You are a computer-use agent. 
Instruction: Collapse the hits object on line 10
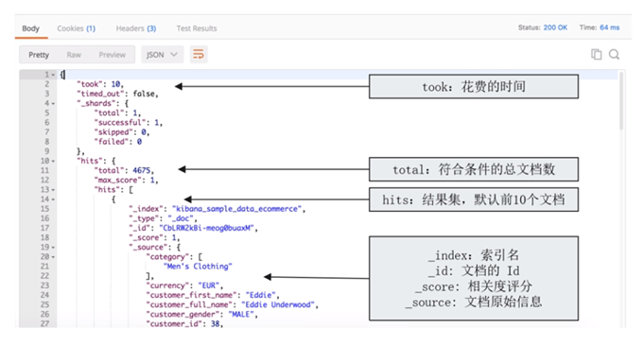point(53,161)
